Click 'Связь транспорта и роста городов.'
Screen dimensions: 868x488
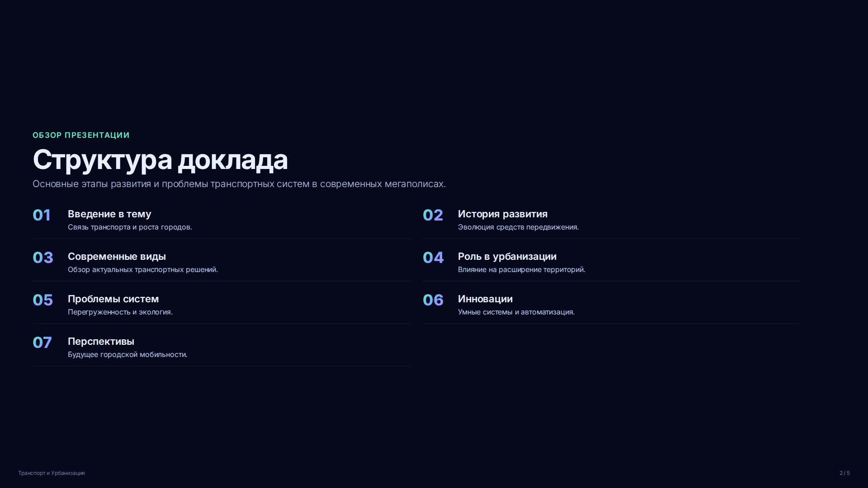point(130,227)
